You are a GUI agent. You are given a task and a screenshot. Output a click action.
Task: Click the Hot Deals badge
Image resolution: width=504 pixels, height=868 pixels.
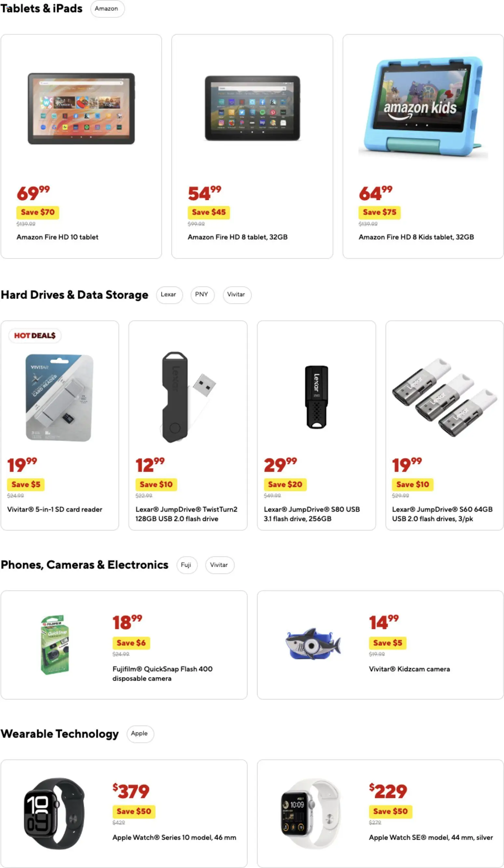point(35,336)
